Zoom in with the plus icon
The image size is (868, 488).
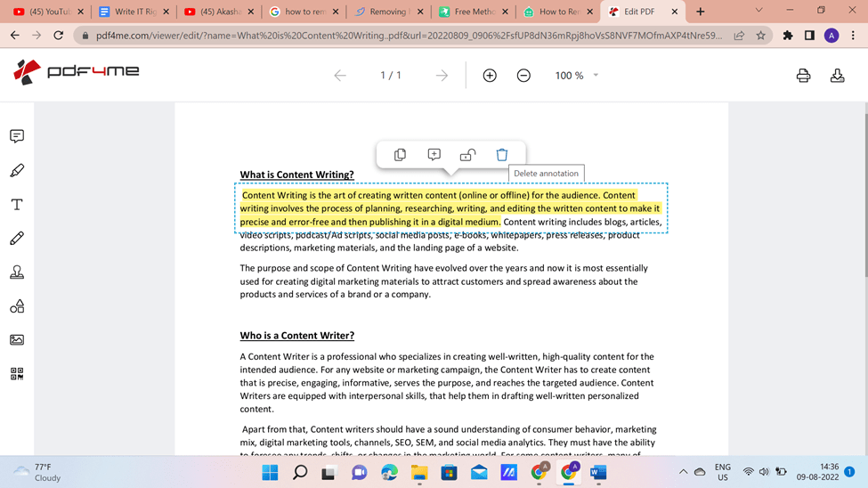(490, 76)
